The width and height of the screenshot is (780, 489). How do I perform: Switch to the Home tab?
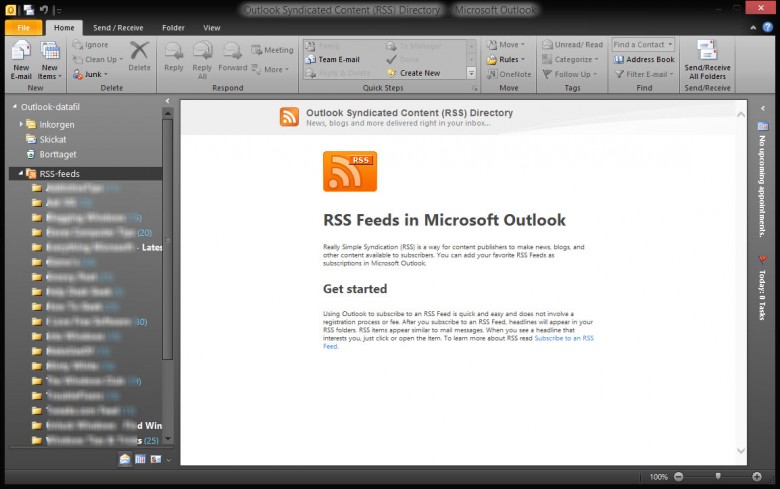64,28
